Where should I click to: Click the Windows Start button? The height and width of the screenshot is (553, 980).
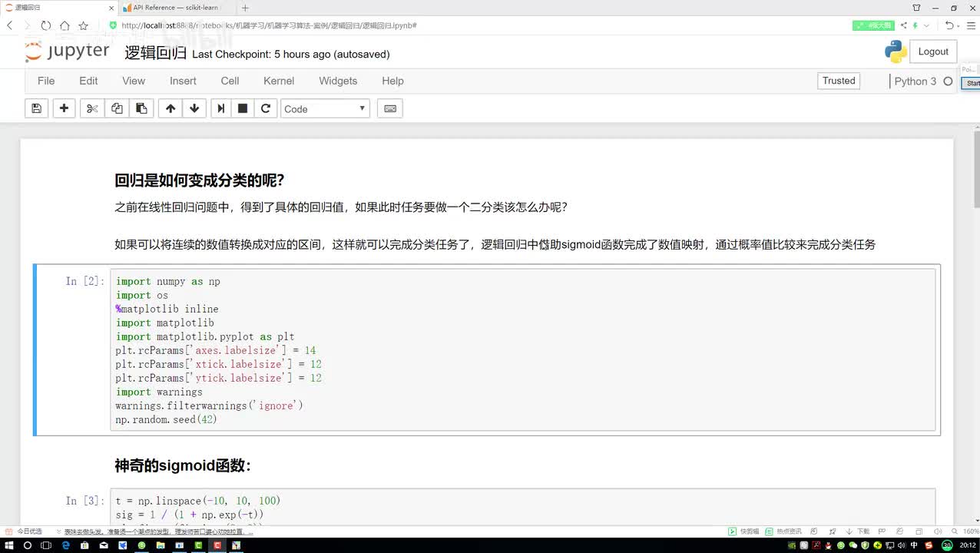(9, 545)
